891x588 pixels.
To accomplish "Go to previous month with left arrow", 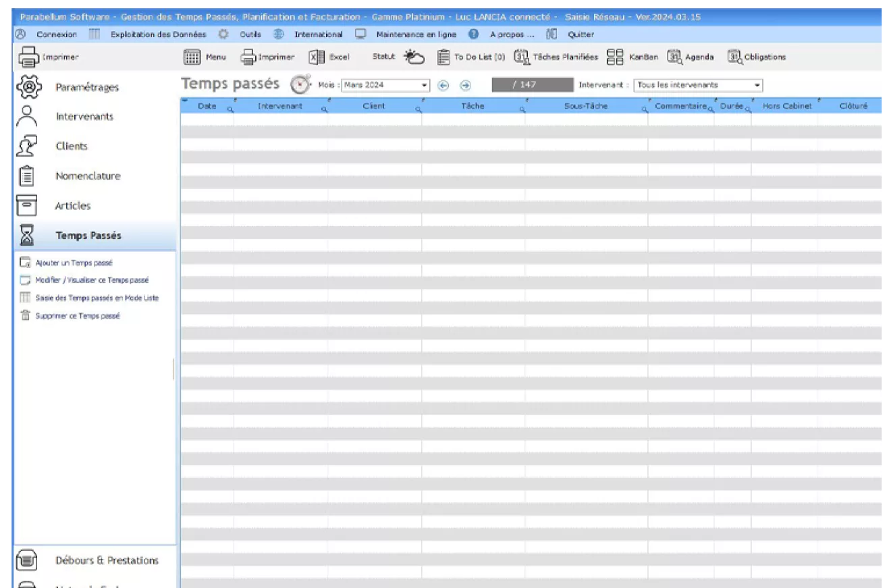I will (x=443, y=86).
